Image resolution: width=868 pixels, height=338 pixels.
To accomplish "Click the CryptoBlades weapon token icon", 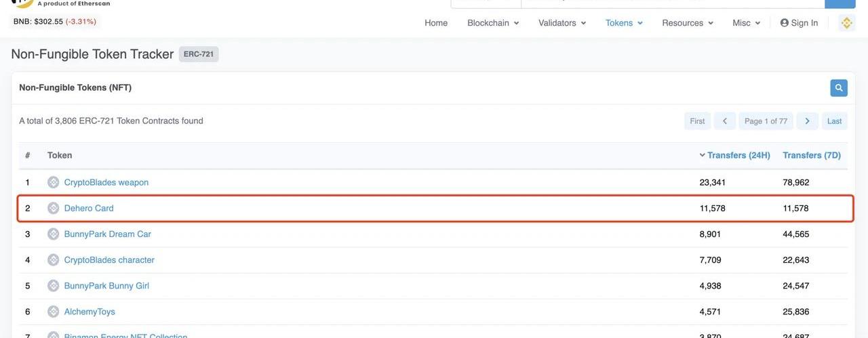I will [x=53, y=182].
